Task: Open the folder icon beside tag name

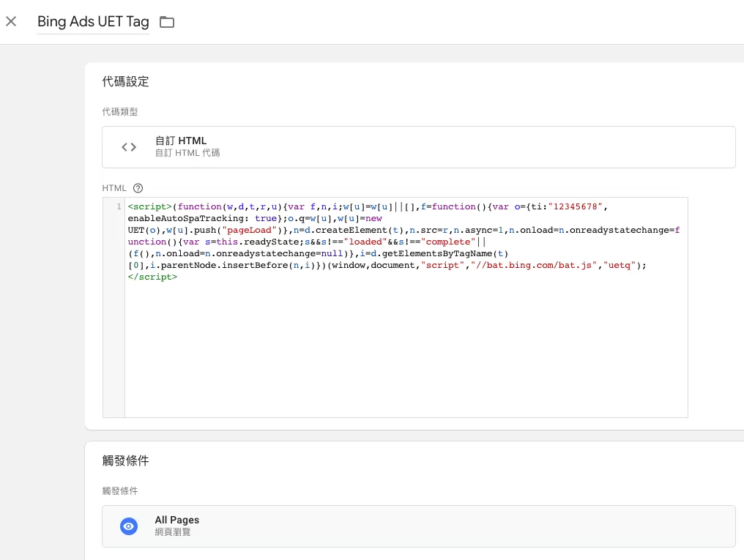Action: coord(167,22)
